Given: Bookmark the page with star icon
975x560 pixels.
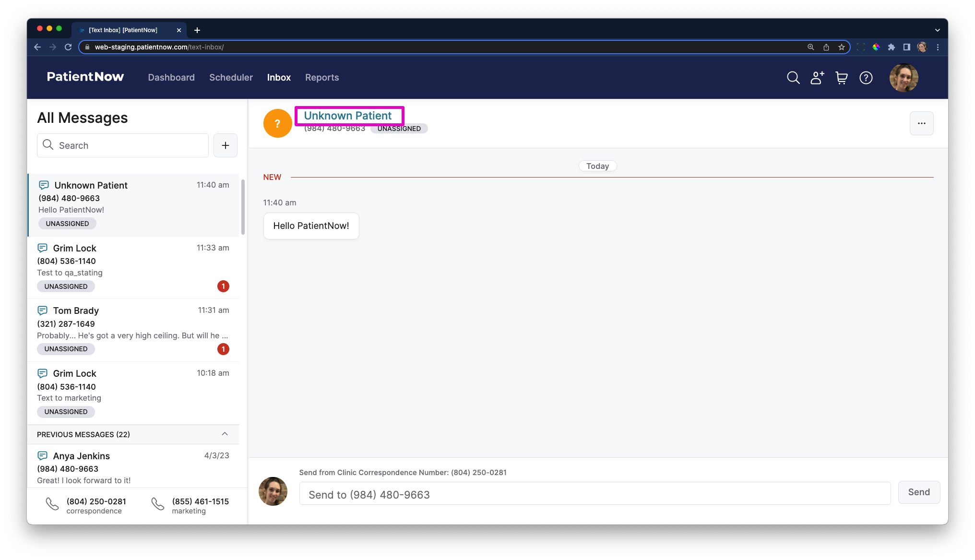Looking at the screenshot, I should [841, 47].
